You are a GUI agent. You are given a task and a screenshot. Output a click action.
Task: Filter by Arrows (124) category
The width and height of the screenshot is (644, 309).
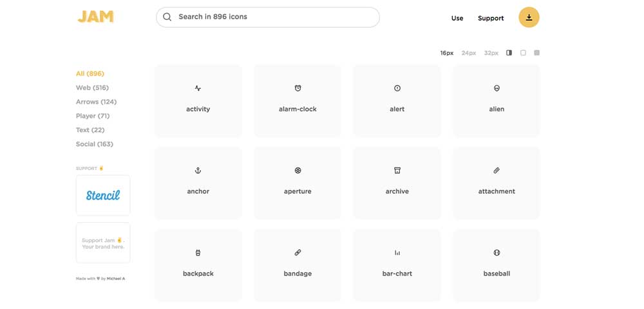click(x=96, y=102)
